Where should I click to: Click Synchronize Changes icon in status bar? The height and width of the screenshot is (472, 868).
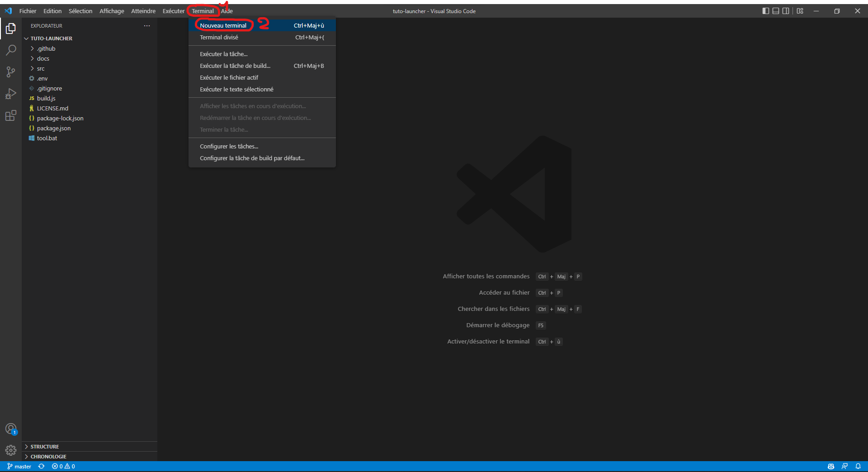[42, 466]
